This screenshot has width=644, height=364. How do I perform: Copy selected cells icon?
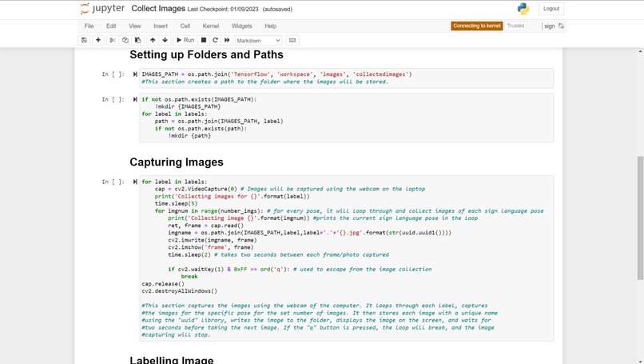point(125,40)
